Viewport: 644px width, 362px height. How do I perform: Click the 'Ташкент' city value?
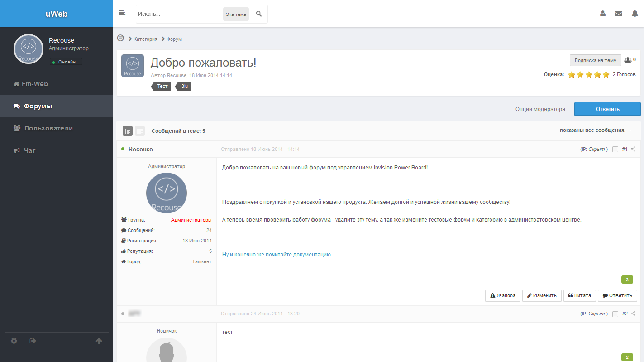202,261
